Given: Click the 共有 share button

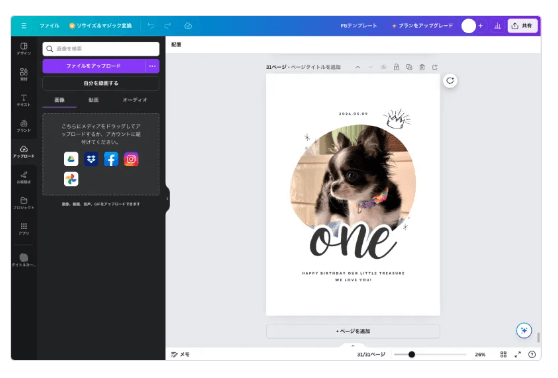Looking at the screenshot, I should pos(522,26).
